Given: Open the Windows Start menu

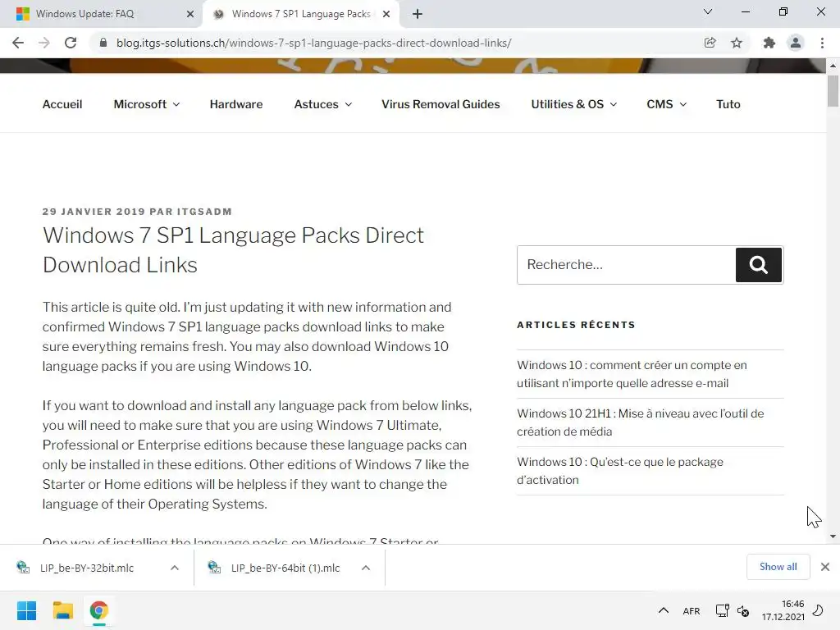Looking at the screenshot, I should 26,610.
